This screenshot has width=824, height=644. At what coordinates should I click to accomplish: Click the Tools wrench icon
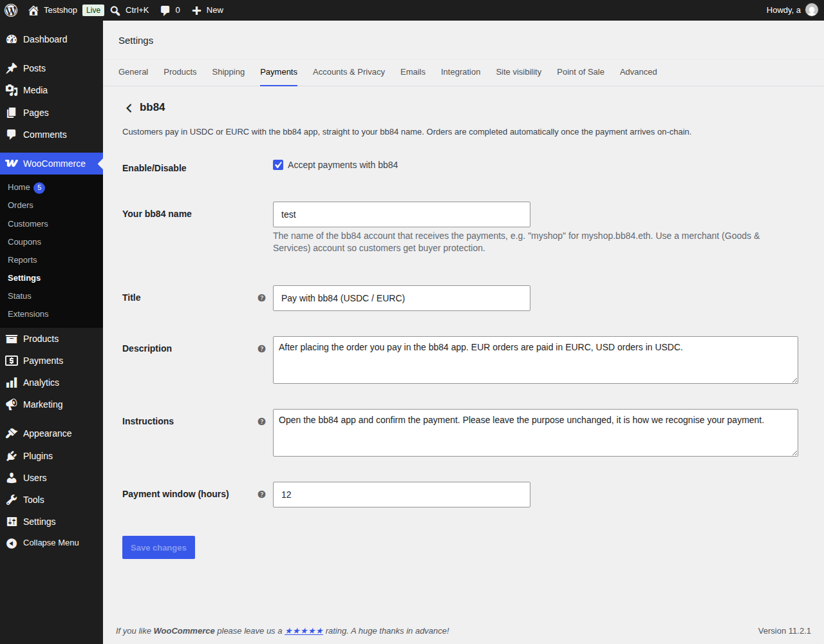tap(12, 500)
